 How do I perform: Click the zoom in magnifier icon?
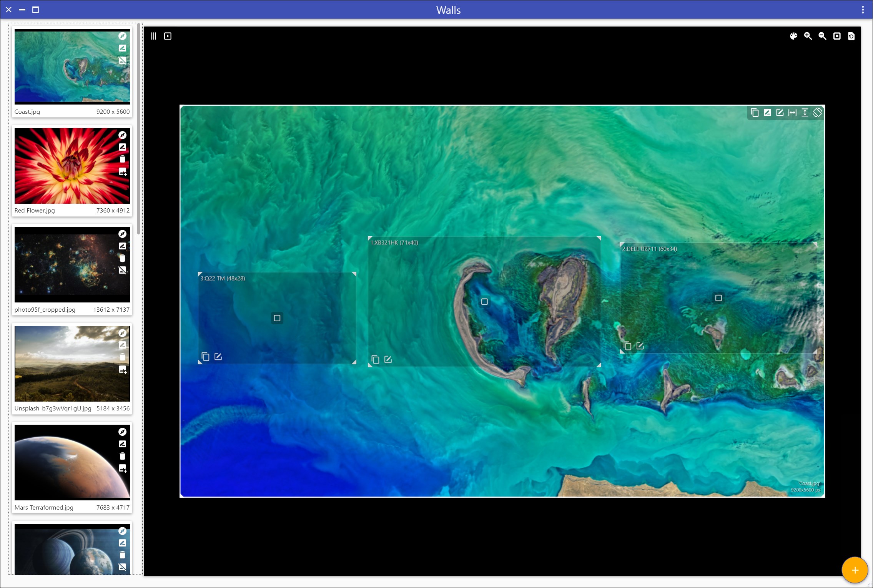pos(808,36)
